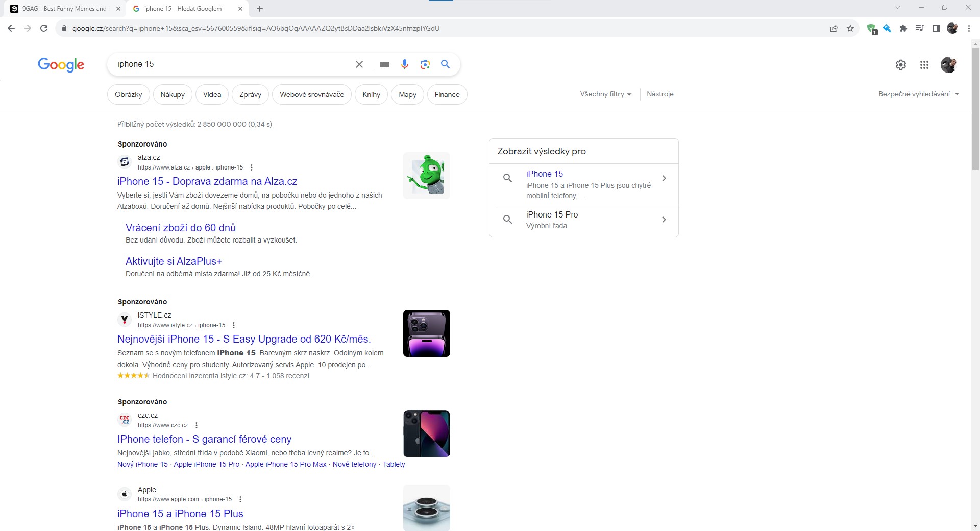Open the on-screen keyboard input tool
The height and width of the screenshot is (531, 980).
pyautogui.click(x=384, y=64)
